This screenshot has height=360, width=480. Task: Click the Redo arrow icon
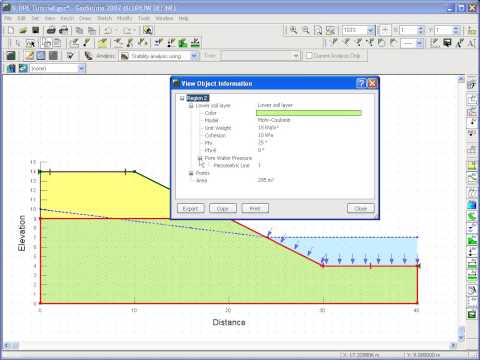(127, 31)
